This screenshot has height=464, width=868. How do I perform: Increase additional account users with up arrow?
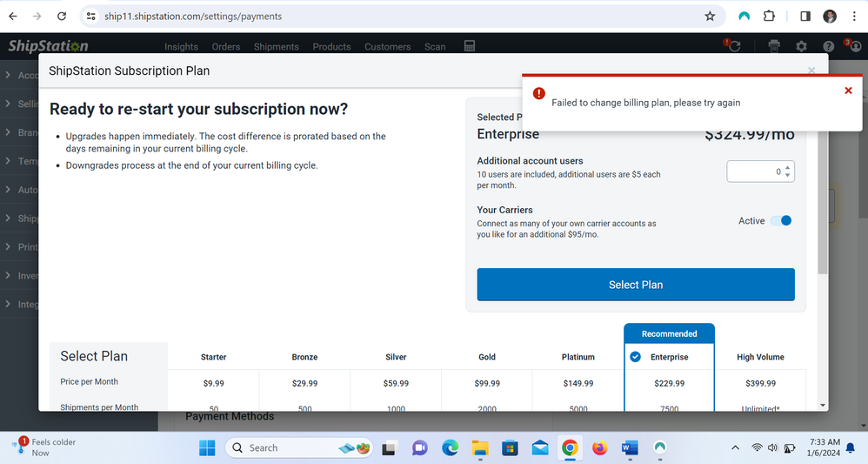787,167
